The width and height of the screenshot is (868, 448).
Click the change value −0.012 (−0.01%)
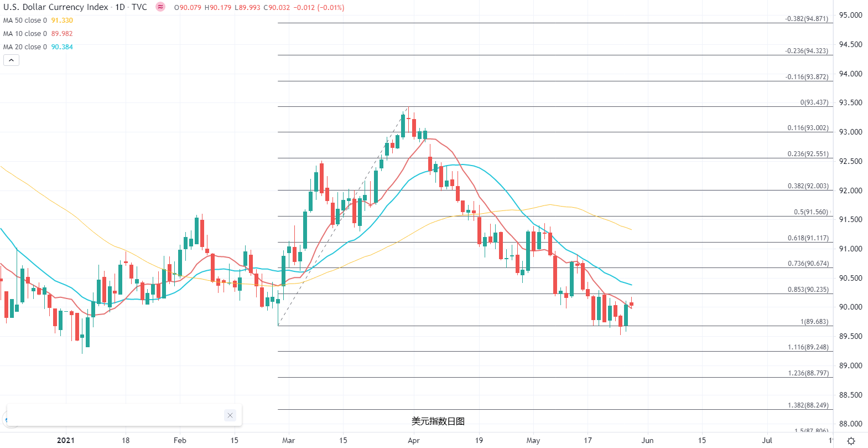(x=319, y=8)
